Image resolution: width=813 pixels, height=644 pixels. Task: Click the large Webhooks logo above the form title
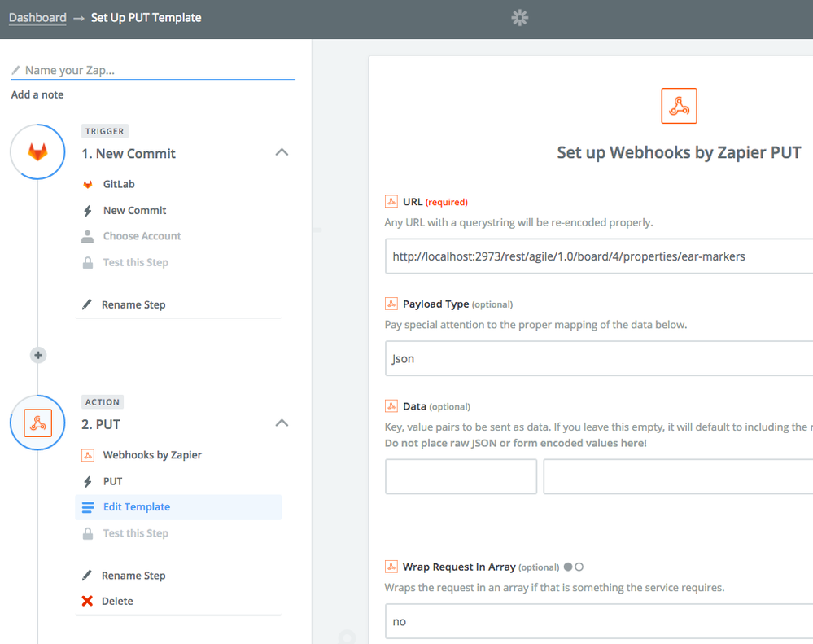click(679, 106)
